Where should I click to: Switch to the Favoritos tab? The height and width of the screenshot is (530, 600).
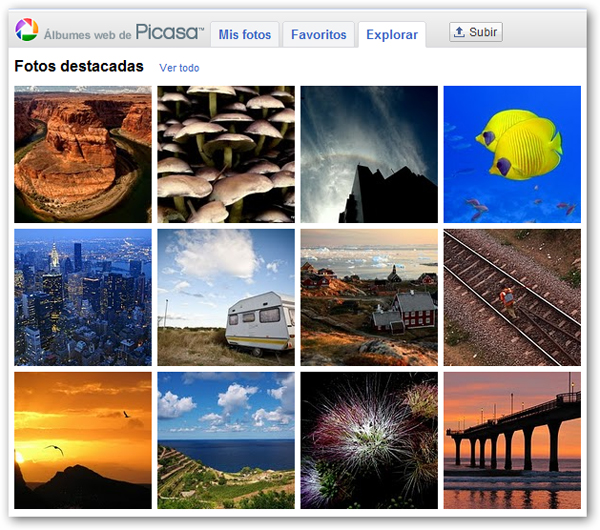pos(318,35)
